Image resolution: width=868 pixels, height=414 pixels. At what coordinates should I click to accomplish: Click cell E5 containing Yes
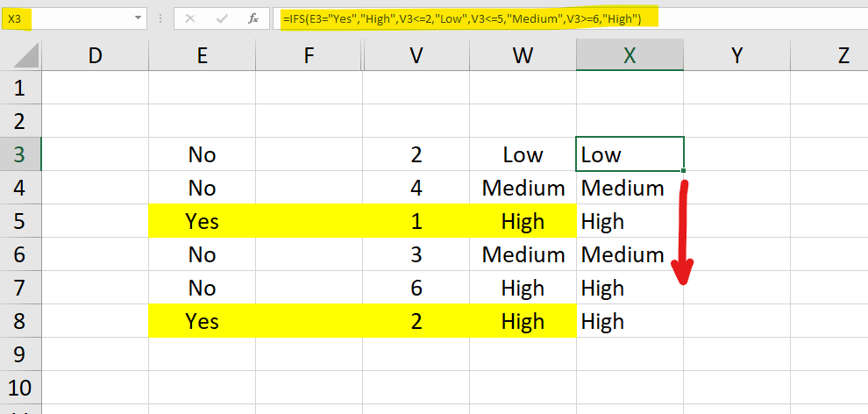pyautogui.click(x=202, y=221)
